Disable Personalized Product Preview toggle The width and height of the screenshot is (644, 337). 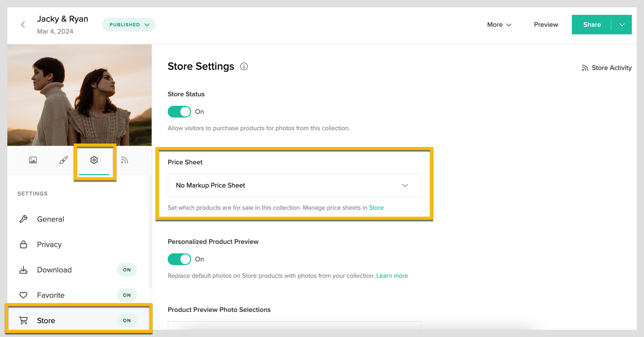point(179,259)
